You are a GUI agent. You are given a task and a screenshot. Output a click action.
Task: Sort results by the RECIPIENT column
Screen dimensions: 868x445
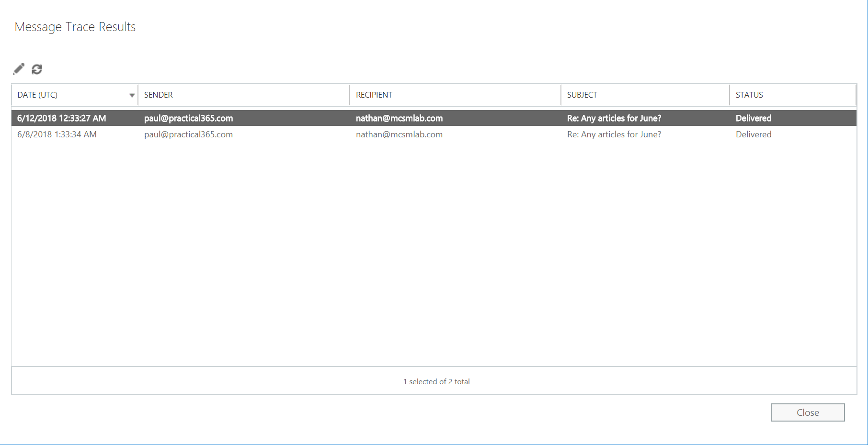click(x=374, y=95)
